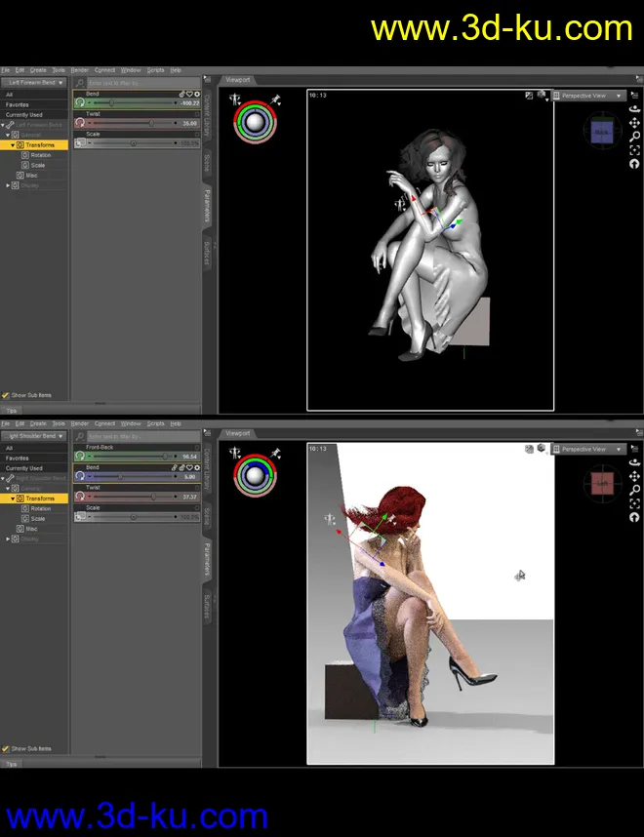644x837 pixels.
Task: Open the Right Shoulder Bend dropdown
Action: click(34, 436)
